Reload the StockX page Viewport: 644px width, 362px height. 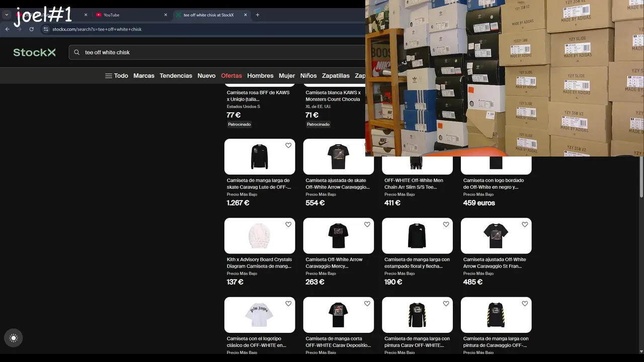[32, 29]
